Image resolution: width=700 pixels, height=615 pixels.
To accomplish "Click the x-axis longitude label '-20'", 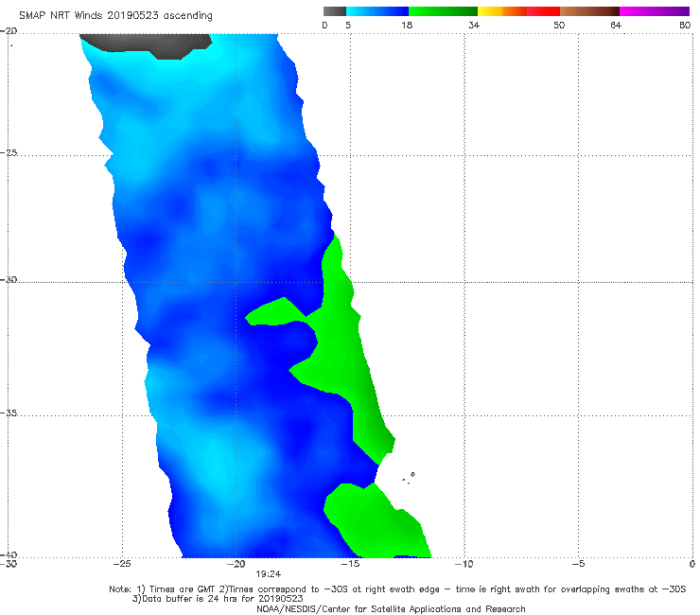I will click(236, 564).
